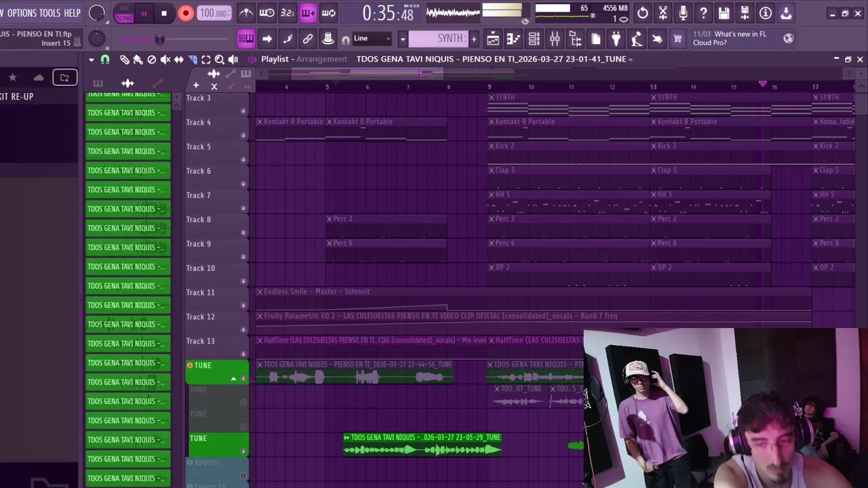This screenshot has width=868, height=488.
Task: Open the Channel rack icon
Action: (x=534, y=39)
